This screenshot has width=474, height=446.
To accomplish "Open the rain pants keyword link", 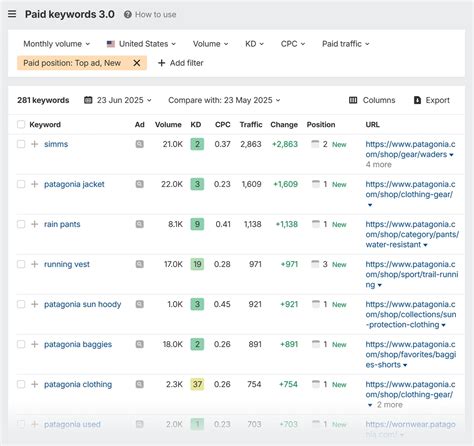I will [62, 224].
